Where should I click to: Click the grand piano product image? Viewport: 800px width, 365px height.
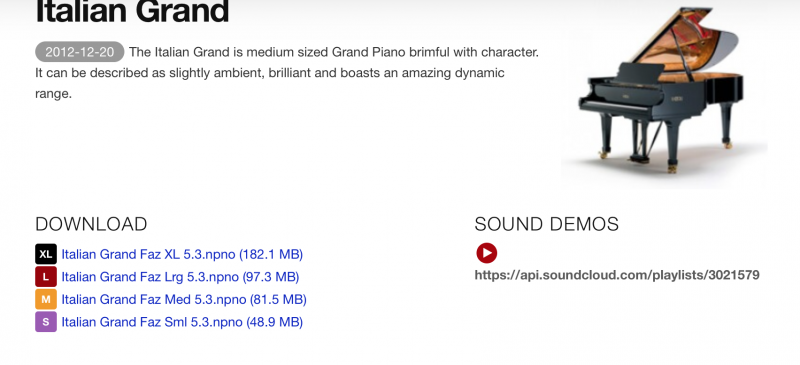pos(664,94)
